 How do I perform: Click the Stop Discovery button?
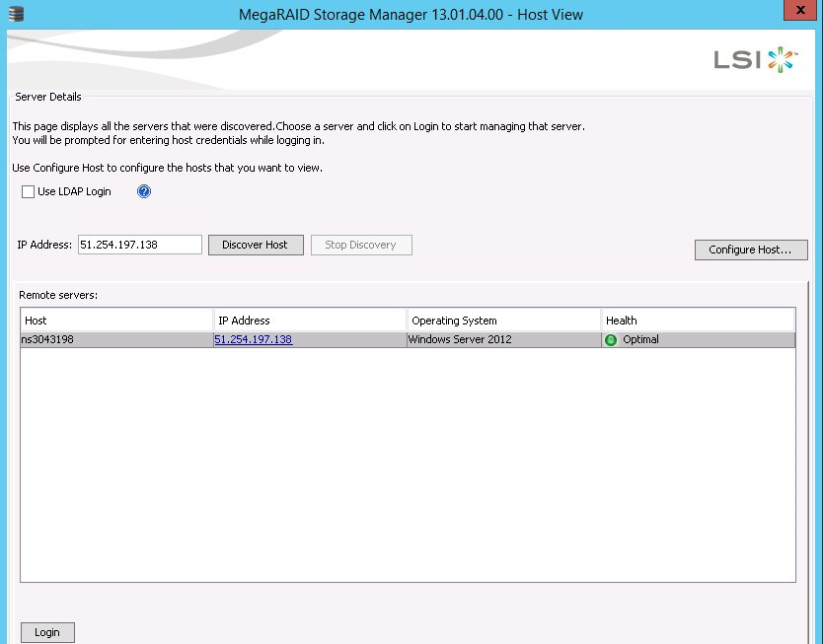360,245
